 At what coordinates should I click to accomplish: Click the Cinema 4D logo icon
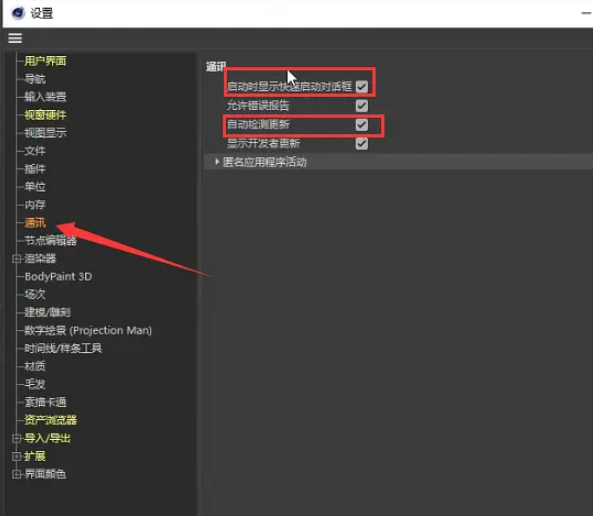18,13
